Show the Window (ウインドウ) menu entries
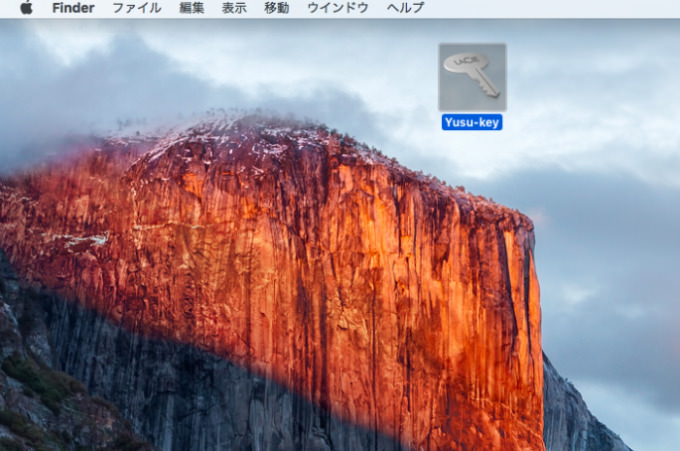Image resolution: width=680 pixels, height=451 pixels. [338, 8]
